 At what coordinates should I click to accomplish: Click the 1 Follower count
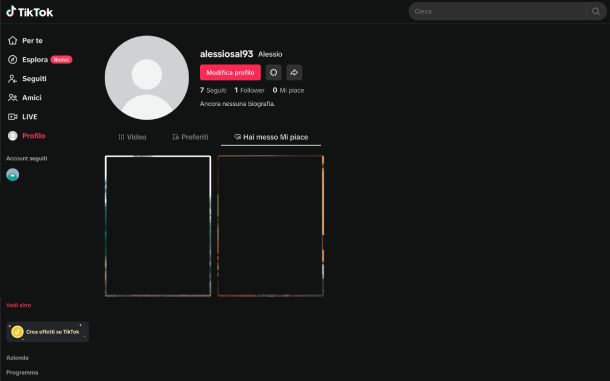pyautogui.click(x=249, y=90)
